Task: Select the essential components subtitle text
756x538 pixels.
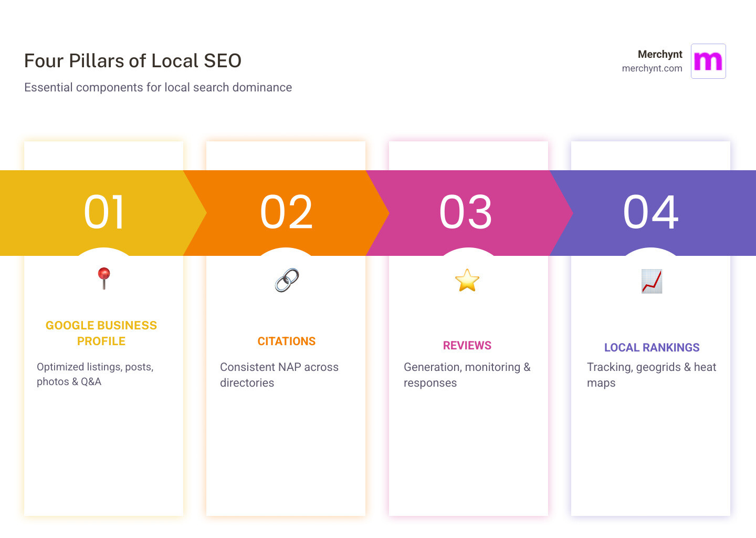Action: [x=157, y=87]
